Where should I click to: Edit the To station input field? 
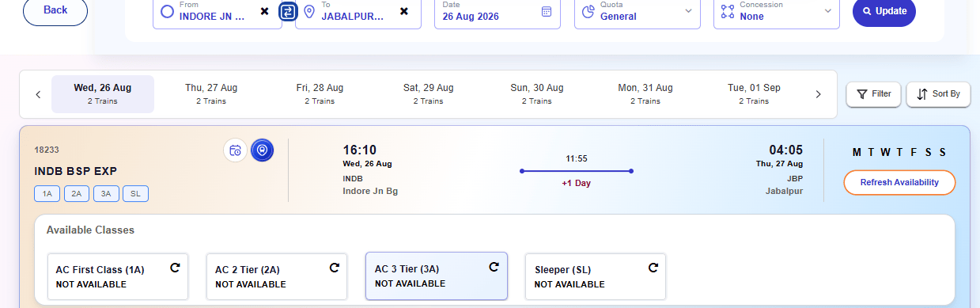click(x=358, y=11)
